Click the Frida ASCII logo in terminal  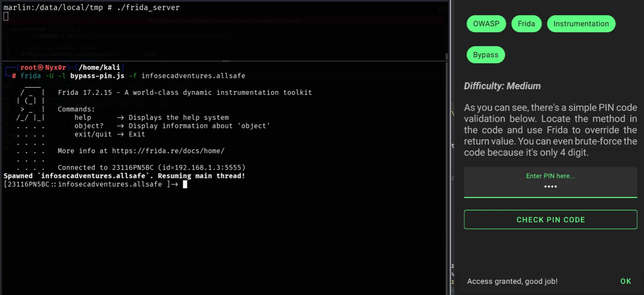click(31, 105)
